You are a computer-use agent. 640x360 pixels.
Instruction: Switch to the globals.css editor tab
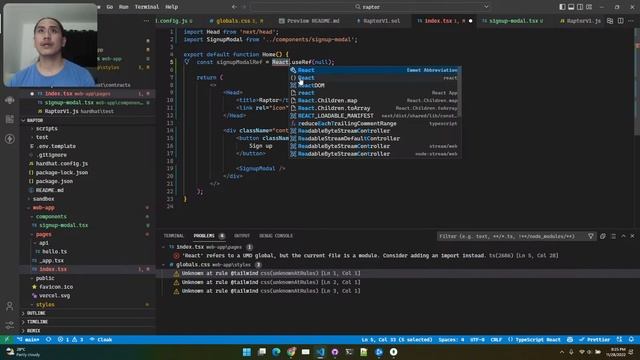point(236,21)
